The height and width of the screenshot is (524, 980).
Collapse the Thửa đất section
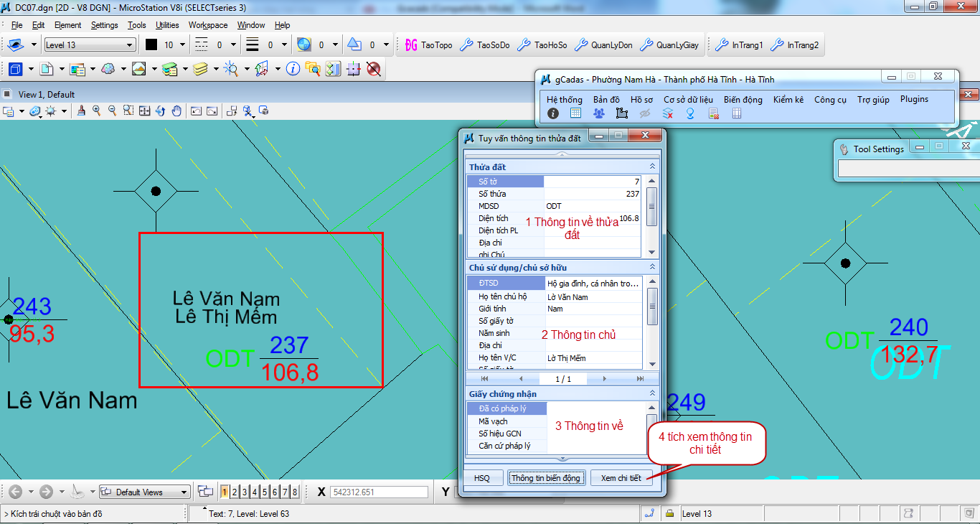[652, 167]
